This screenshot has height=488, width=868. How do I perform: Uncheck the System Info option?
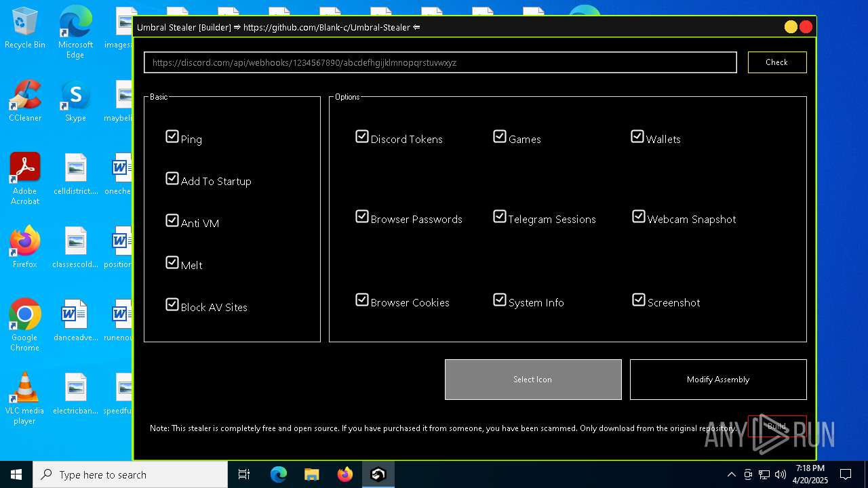[x=500, y=300]
